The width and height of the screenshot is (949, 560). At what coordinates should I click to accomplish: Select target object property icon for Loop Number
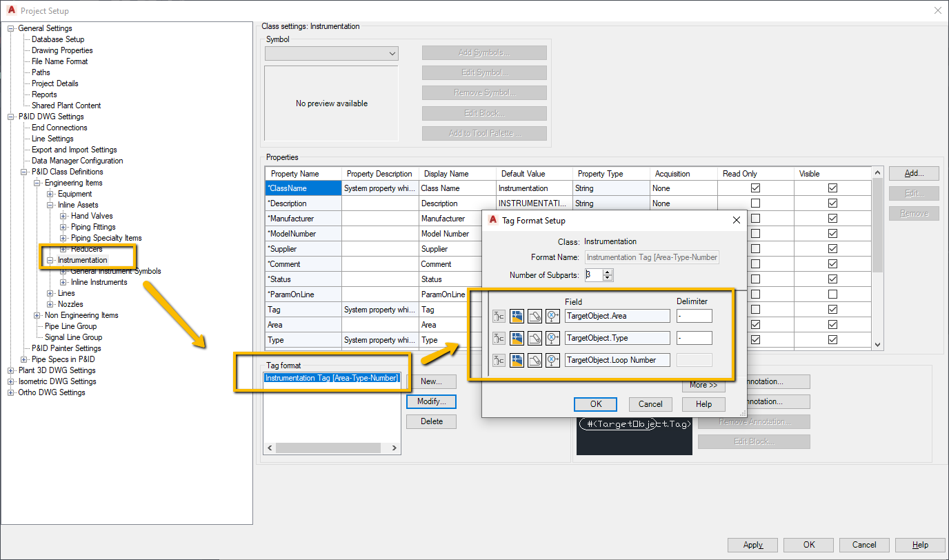[552, 360]
